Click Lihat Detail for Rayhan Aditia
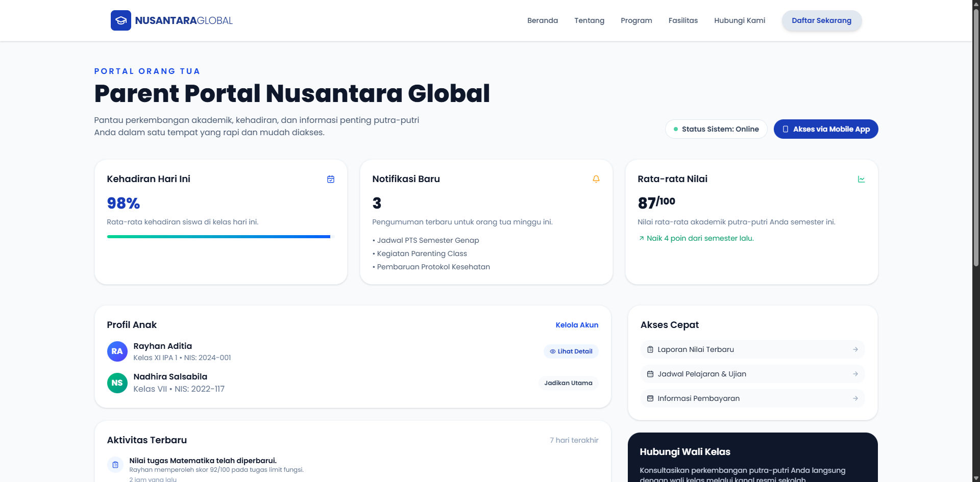980x482 pixels. [x=571, y=351]
